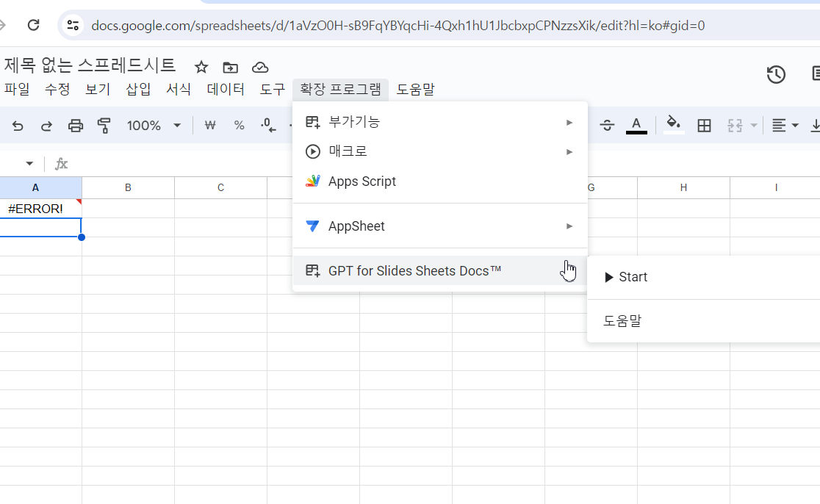Open the name box dropdown arrow
Image resolution: width=820 pixels, height=504 pixels.
tap(29, 164)
